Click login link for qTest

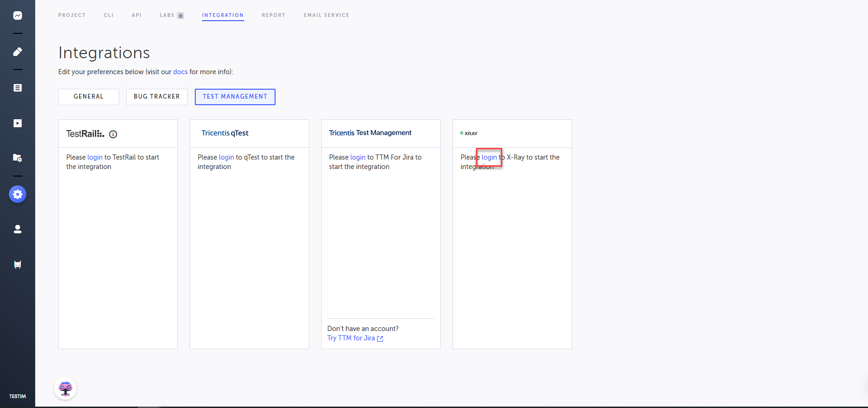226,157
